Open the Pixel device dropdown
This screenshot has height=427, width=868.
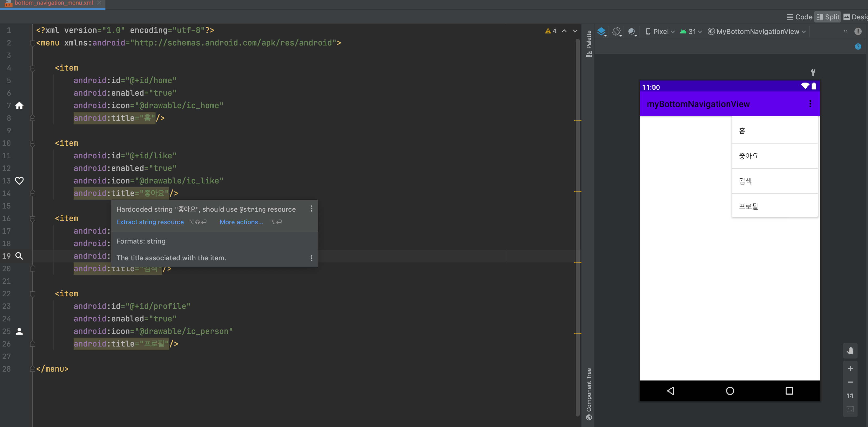tap(660, 31)
